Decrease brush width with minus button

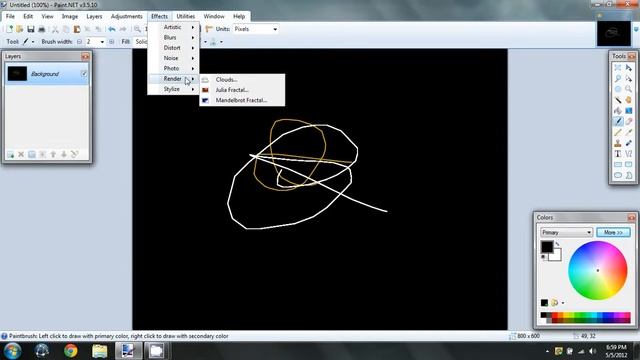(79, 42)
